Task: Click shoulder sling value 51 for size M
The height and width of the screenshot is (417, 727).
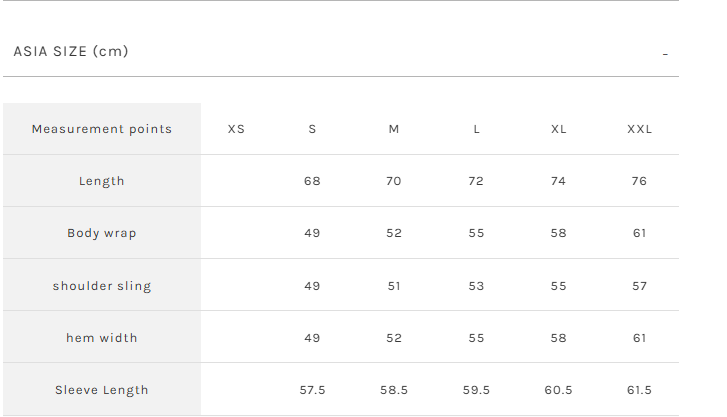Action: (394, 286)
